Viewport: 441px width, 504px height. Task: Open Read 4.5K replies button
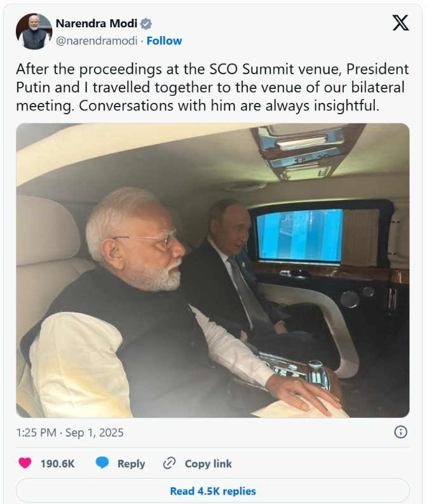click(x=213, y=491)
